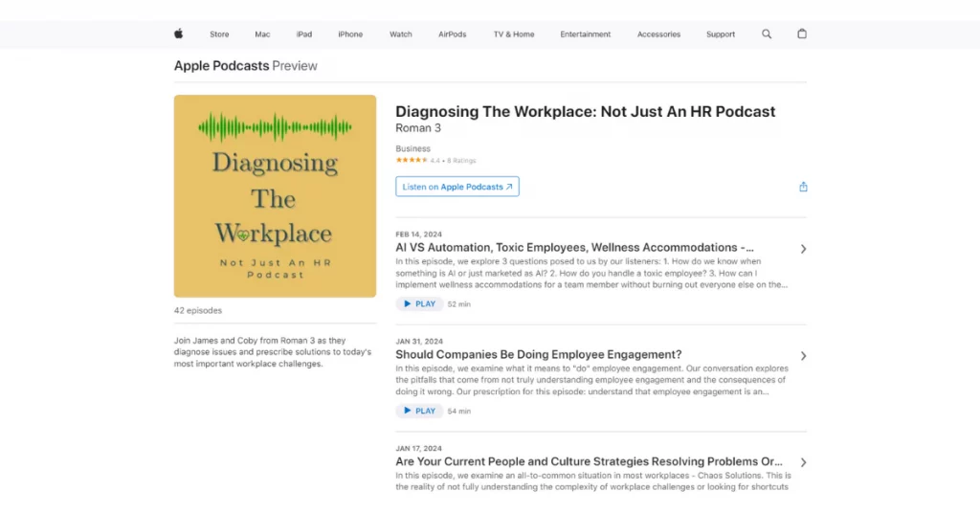Click the share icon beside Listen button

pos(803,187)
